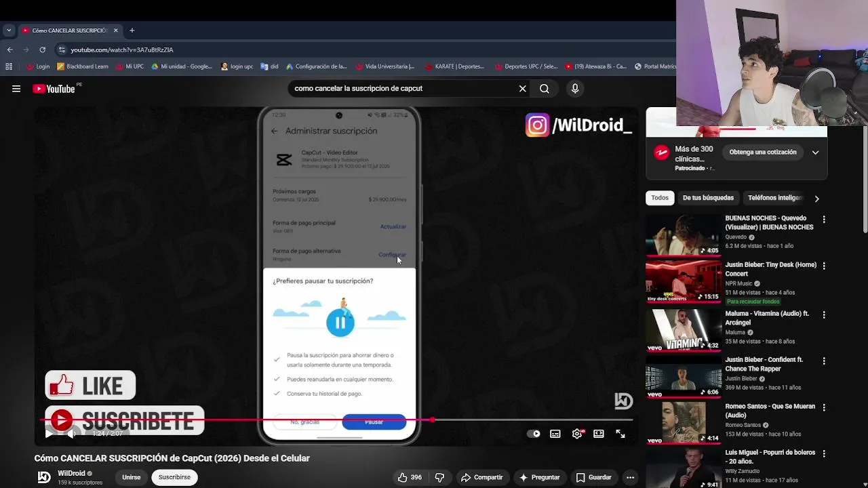Select the Teléfonos inteligentes chip
The image size is (868, 488).
[774, 198]
